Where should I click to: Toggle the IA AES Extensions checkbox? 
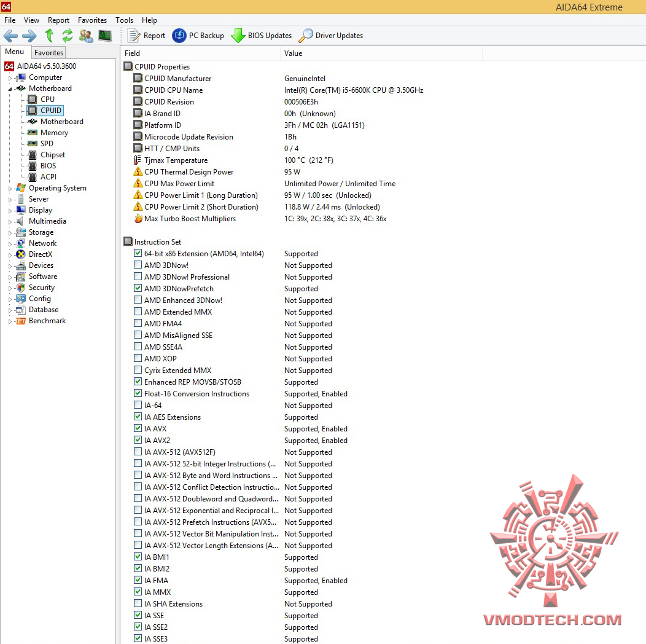tap(138, 417)
